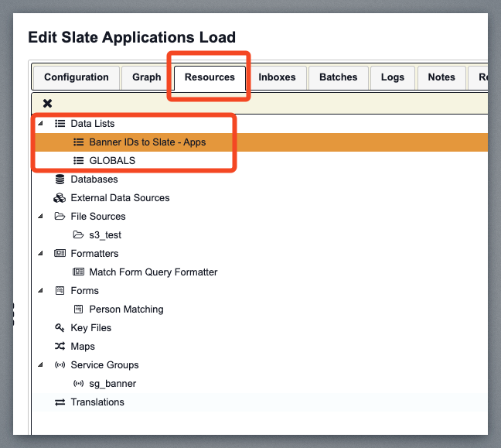Collapse the Forms node
Screen dimensions: 501x448
(x=40, y=290)
